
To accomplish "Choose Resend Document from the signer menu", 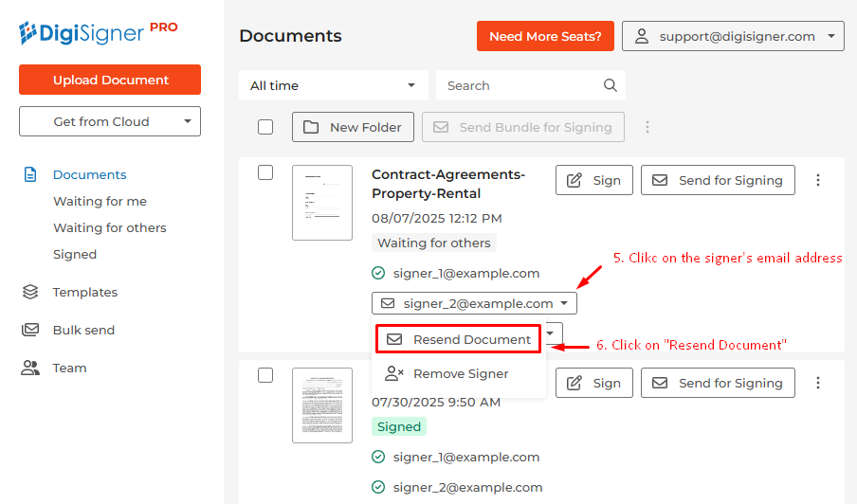I will 459,339.
